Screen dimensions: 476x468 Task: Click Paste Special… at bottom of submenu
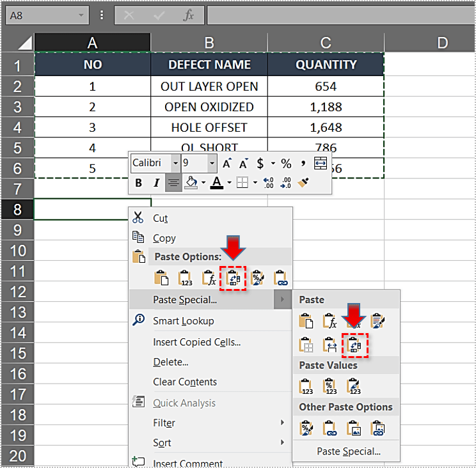[349, 451]
